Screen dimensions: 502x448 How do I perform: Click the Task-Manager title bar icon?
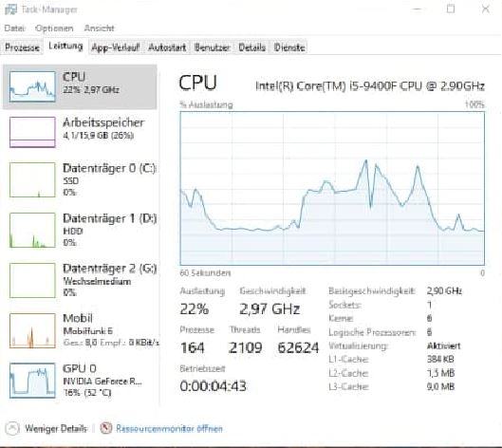(10, 9)
